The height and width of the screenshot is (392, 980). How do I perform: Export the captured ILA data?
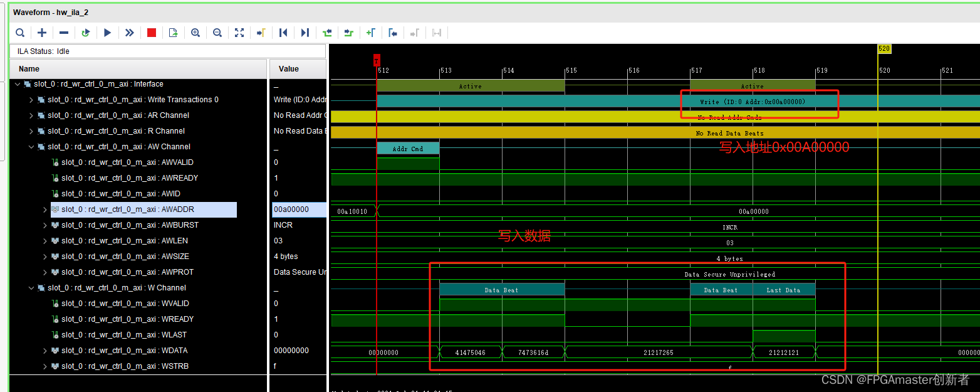click(173, 33)
